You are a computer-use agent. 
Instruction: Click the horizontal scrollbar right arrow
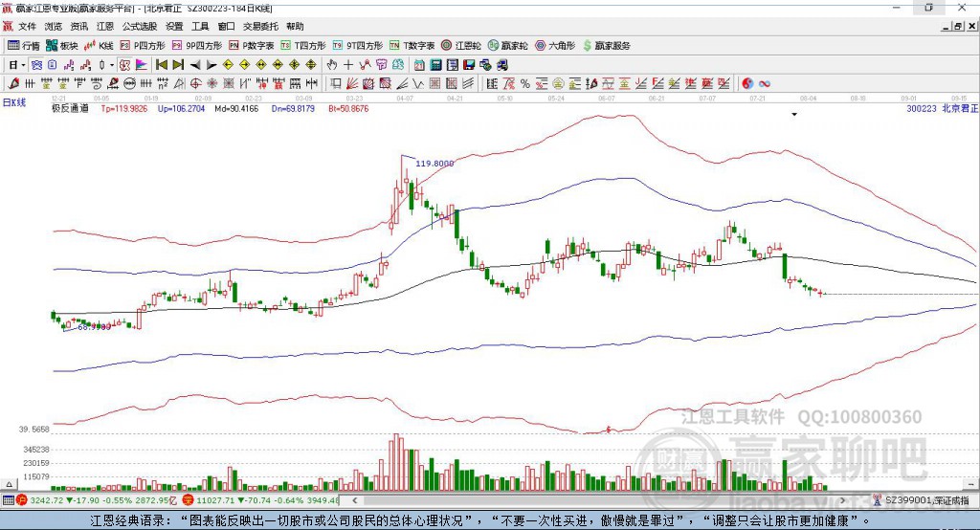pyautogui.click(x=842, y=500)
